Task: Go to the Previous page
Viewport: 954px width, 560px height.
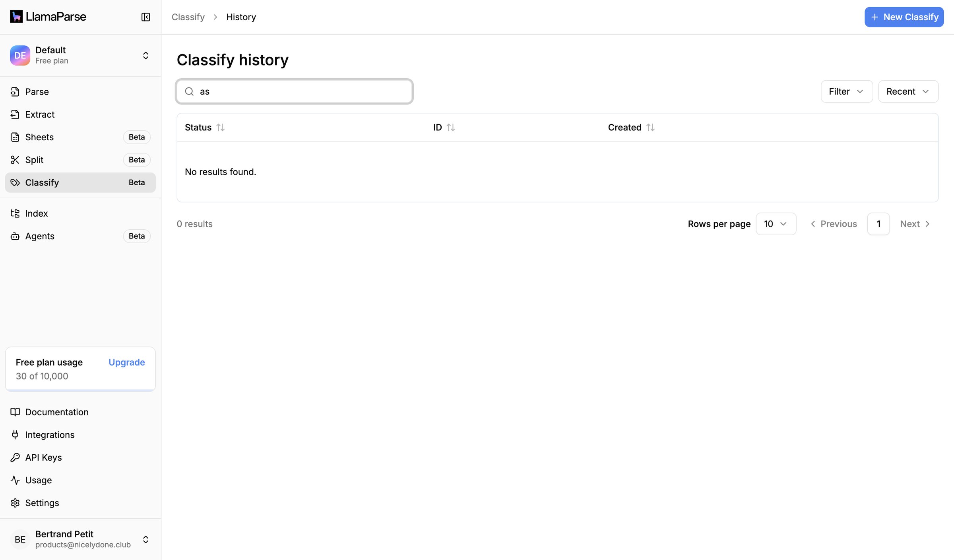Action: tap(834, 224)
